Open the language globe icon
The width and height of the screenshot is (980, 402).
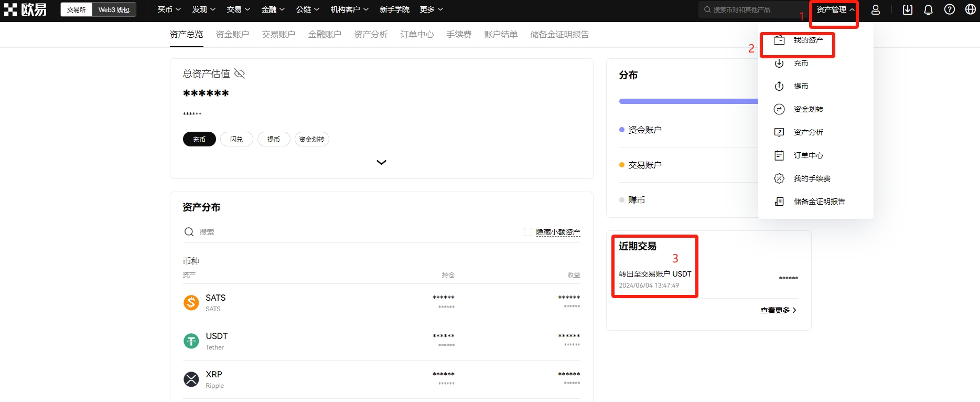point(971,10)
